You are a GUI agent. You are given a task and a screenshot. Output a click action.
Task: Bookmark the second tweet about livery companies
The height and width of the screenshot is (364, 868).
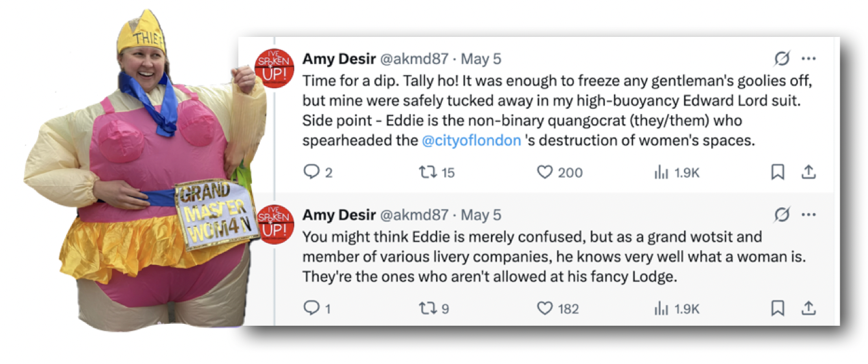[x=778, y=309]
